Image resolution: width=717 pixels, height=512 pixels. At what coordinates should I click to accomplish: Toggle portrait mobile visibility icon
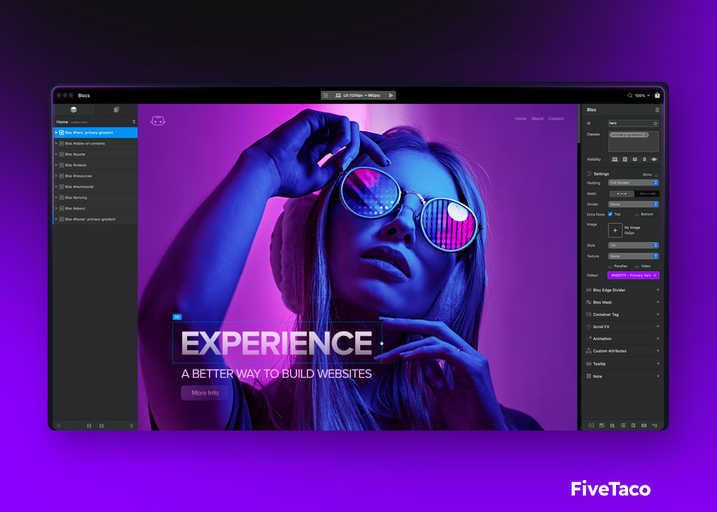coord(644,160)
